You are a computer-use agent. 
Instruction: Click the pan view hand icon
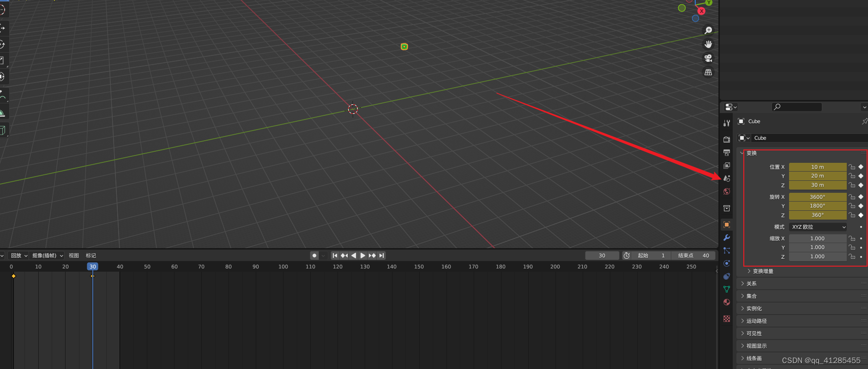pos(708,44)
